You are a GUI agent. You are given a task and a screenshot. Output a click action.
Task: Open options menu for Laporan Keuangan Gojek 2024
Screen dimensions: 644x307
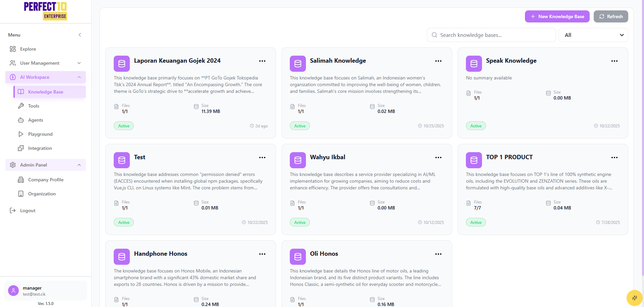tap(262, 61)
